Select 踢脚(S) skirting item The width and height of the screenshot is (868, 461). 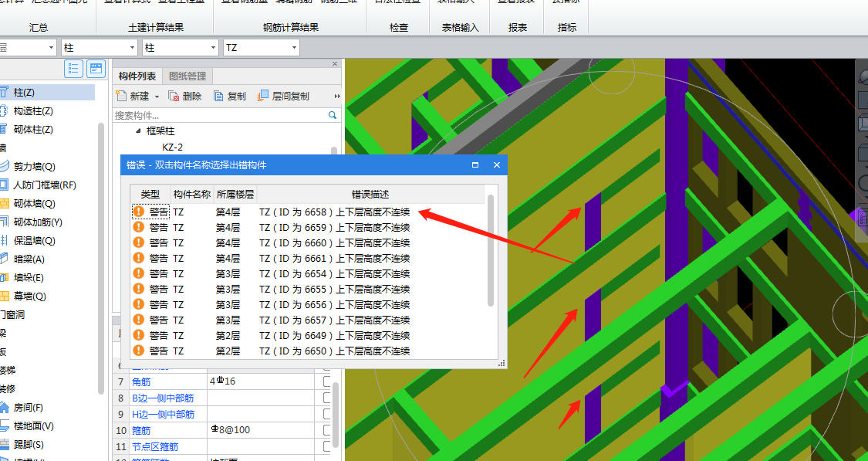tap(29, 444)
